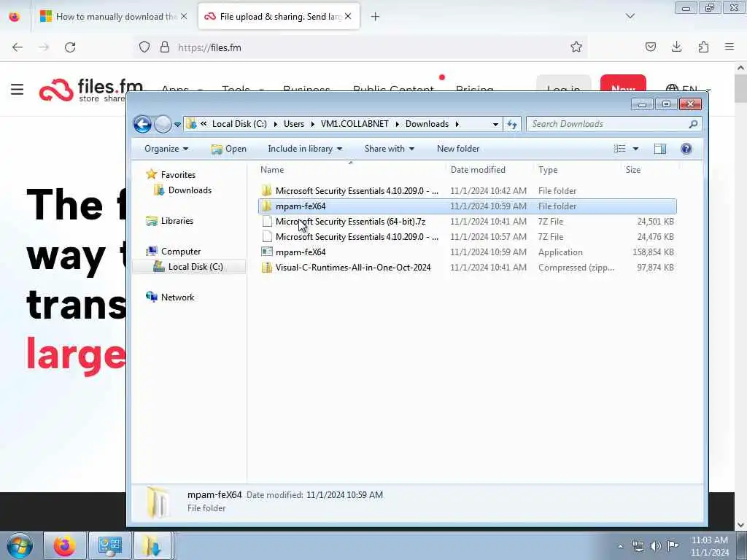Click the volume icon in system tray

(x=656, y=545)
